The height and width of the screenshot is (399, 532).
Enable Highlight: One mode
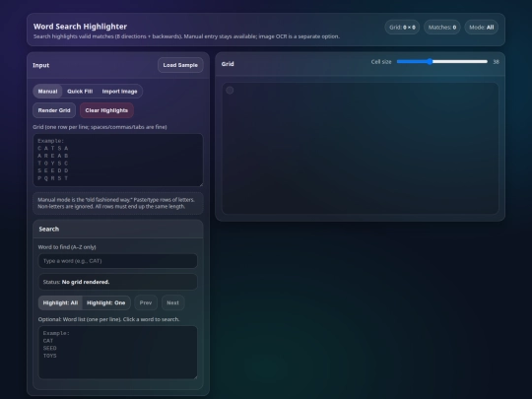tap(105, 302)
